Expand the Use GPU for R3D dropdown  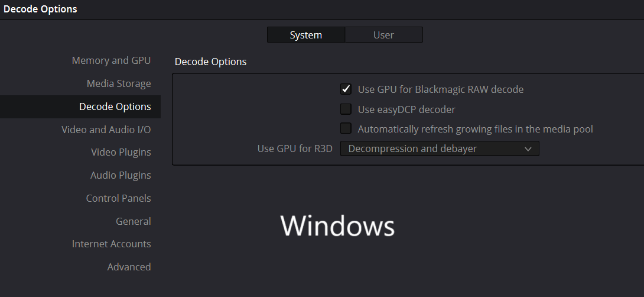(440, 148)
